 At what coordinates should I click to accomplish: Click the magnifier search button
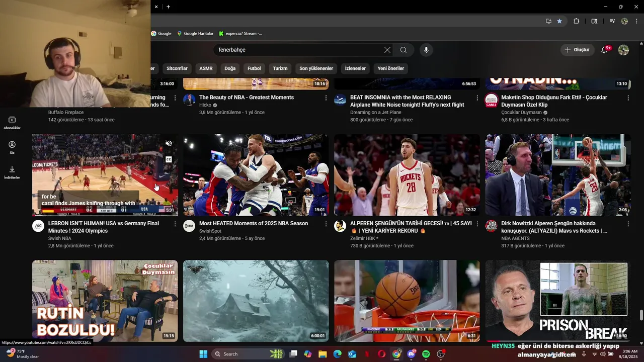point(404,50)
